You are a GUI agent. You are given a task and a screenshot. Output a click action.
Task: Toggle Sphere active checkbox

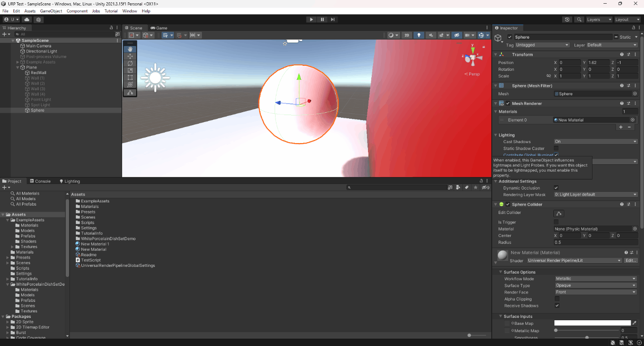(510, 37)
